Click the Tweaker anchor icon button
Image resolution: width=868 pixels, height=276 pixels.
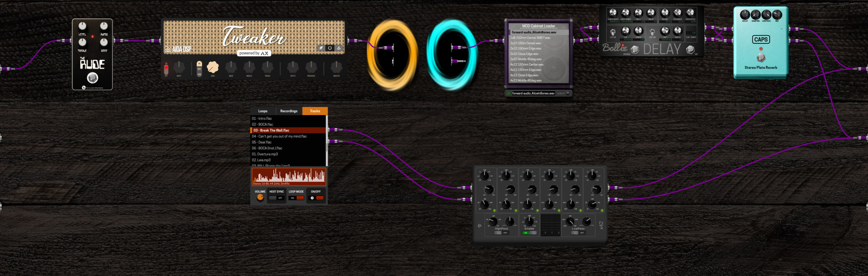click(339, 48)
